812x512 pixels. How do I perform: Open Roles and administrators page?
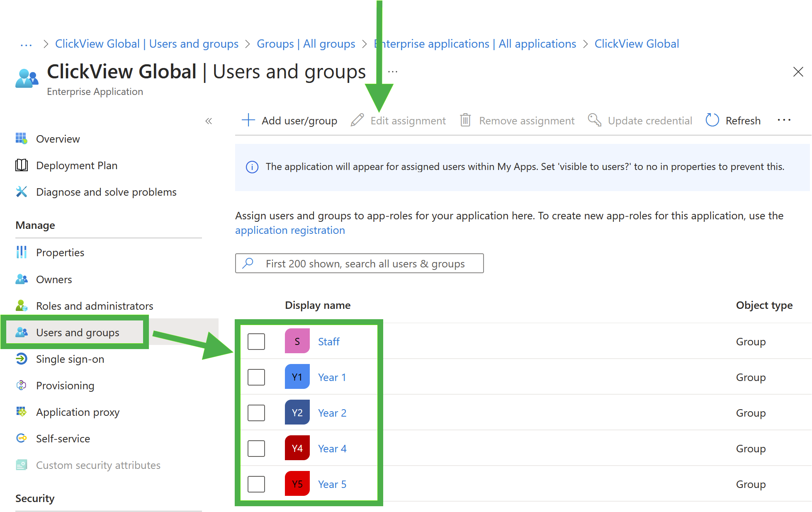coord(95,306)
